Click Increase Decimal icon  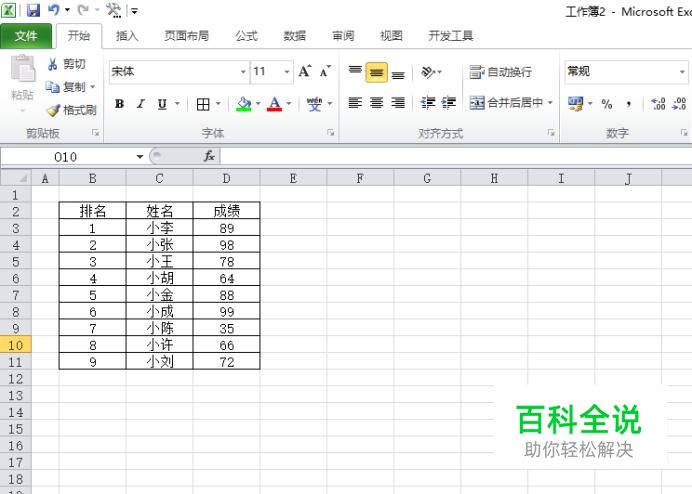click(x=658, y=104)
